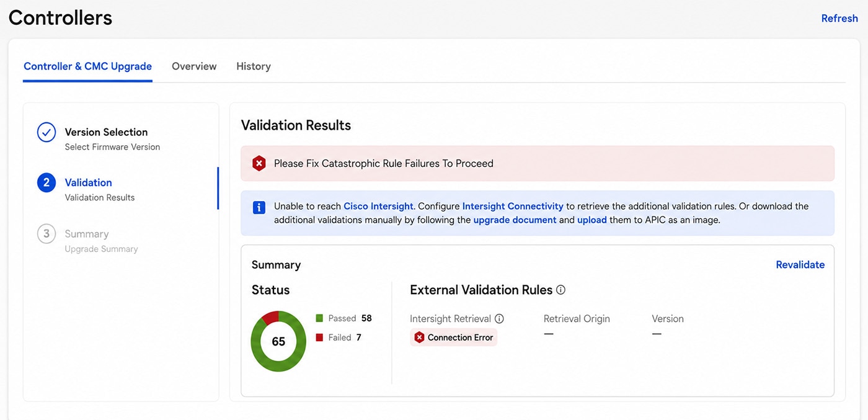Viewport: 868px width, 420px height.
Task: Click the red Failed legend swatch
Action: pyautogui.click(x=319, y=337)
